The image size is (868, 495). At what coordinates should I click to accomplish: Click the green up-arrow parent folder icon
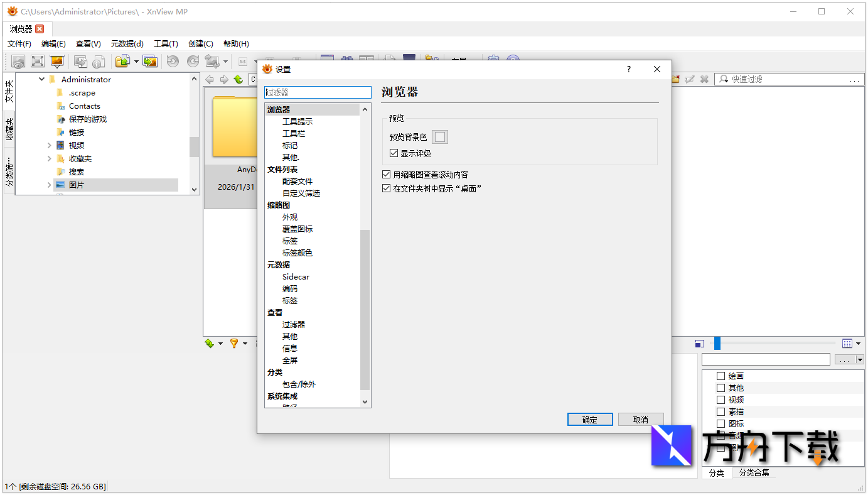(239, 79)
